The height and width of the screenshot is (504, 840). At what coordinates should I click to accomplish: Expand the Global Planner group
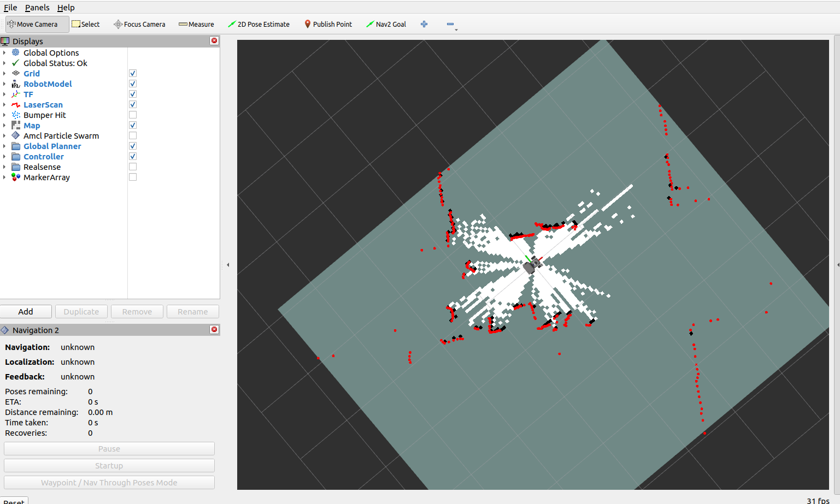click(x=4, y=146)
